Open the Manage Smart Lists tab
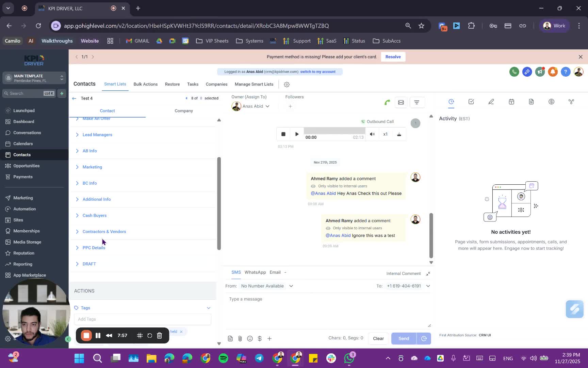This screenshot has width=588, height=368. (254, 84)
